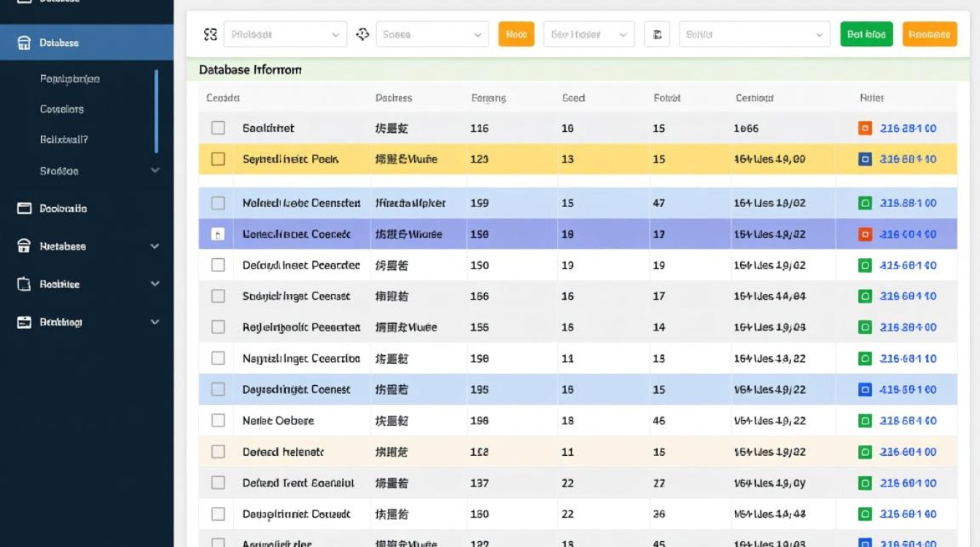Open the second sub-item under the sidebar Database section
This screenshot has width=980, height=547.
click(62, 109)
